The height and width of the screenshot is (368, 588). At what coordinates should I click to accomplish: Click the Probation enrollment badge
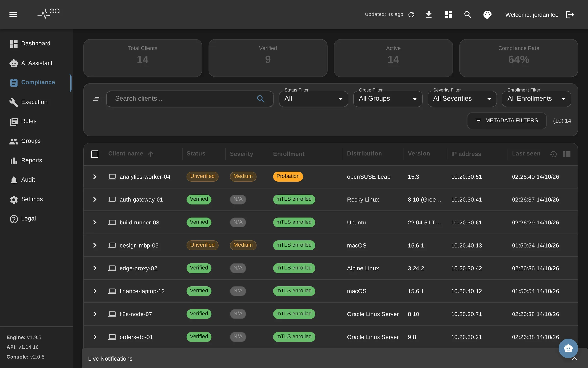pos(288,176)
